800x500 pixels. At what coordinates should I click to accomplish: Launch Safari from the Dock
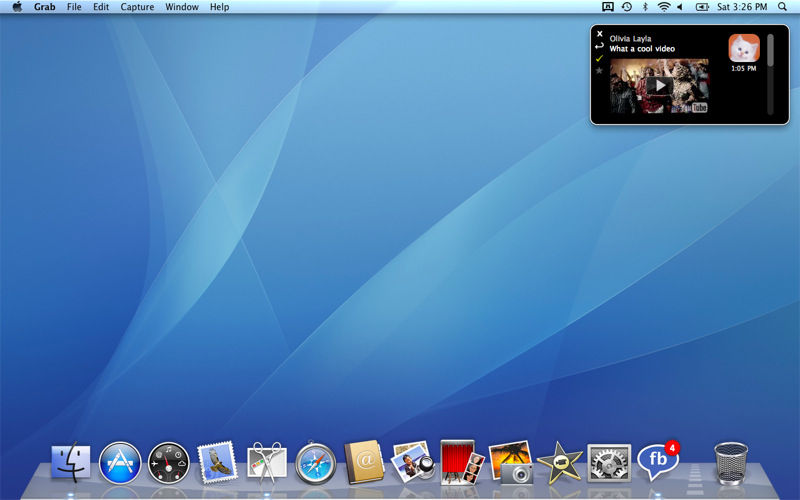[x=315, y=463]
